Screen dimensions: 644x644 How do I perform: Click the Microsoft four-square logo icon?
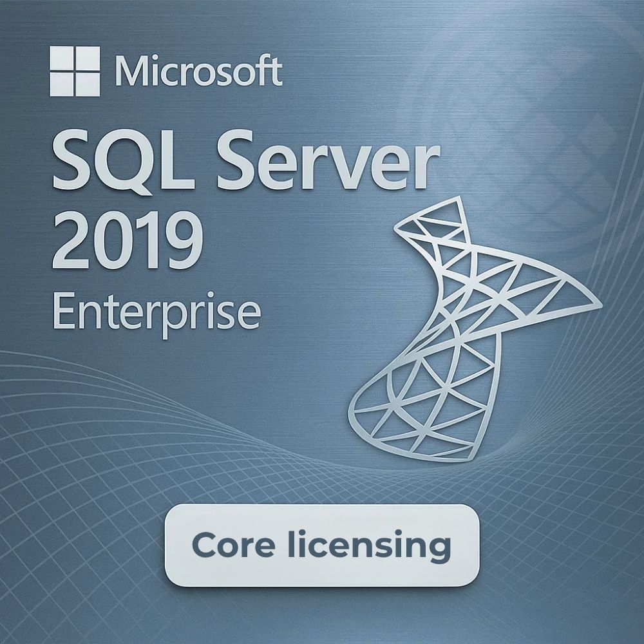tap(75, 71)
